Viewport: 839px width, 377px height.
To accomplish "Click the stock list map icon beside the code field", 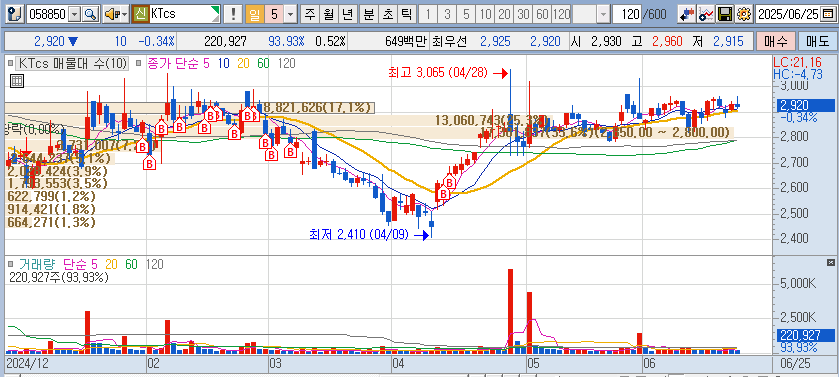I will click(x=15, y=14).
